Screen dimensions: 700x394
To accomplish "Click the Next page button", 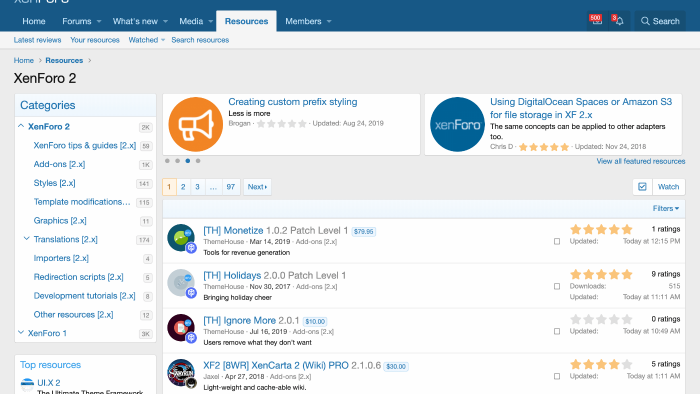I will [257, 187].
